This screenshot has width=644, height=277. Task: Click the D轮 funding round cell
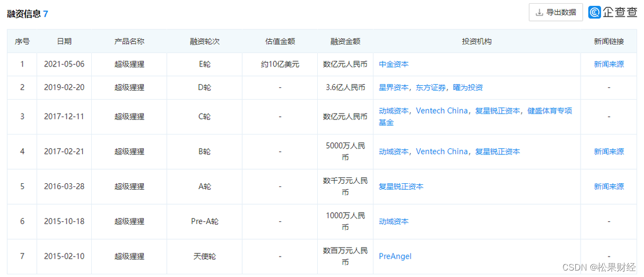coord(204,87)
